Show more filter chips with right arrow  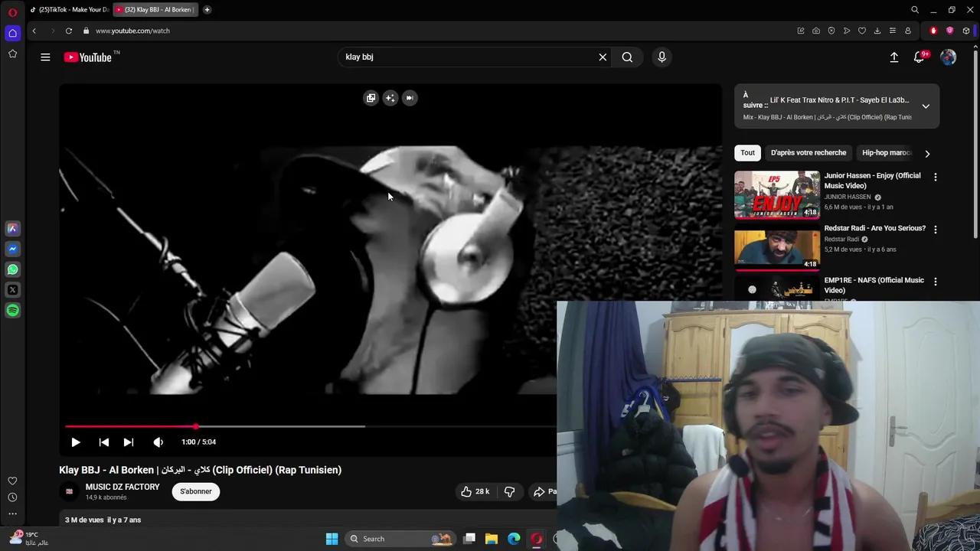pos(927,153)
